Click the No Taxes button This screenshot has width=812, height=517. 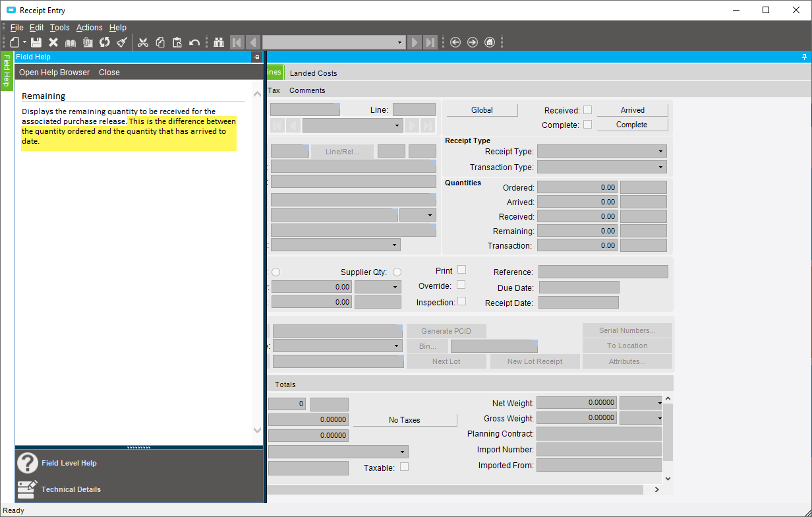405,420
